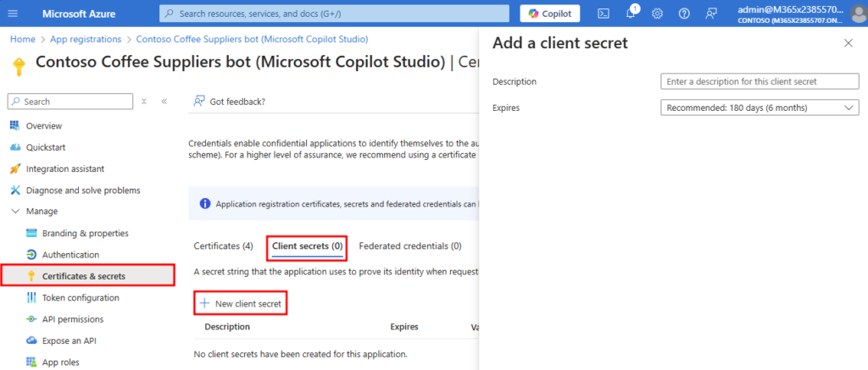Click the Copilot button
Image resolution: width=868 pixels, height=370 pixels.
coord(549,14)
